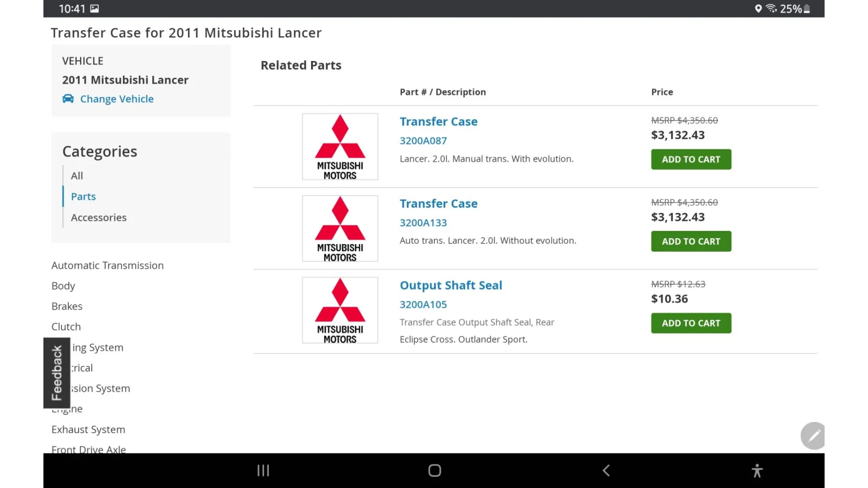Open Mitsubishi thumbnail for Output Shaft Seal

coord(340,310)
